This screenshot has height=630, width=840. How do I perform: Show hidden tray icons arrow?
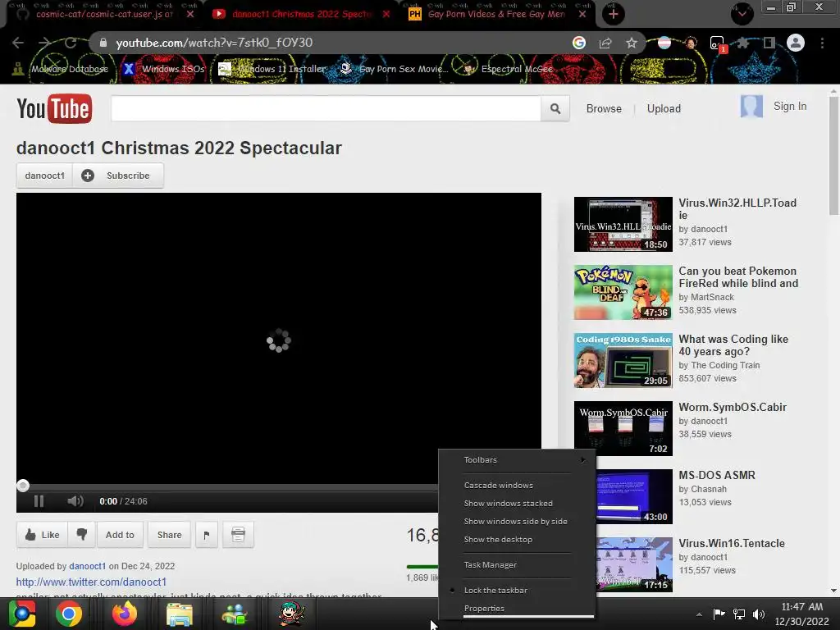(699, 614)
